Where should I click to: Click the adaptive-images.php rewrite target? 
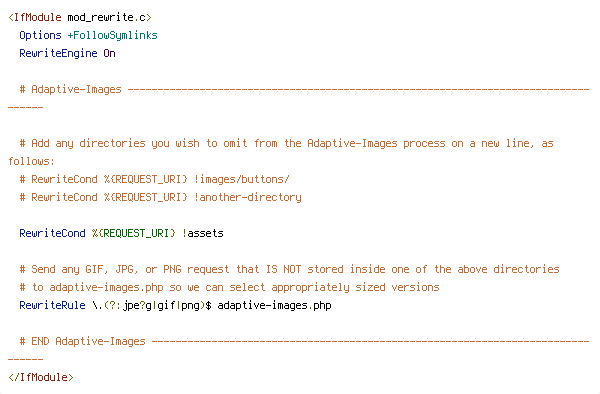tap(274, 305)
